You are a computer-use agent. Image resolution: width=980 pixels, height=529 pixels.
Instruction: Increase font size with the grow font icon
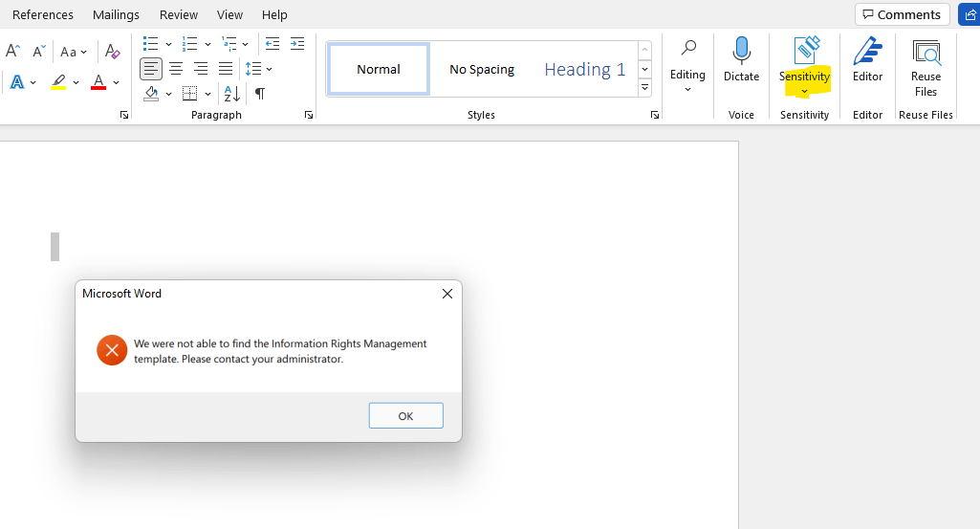[12, 52]
